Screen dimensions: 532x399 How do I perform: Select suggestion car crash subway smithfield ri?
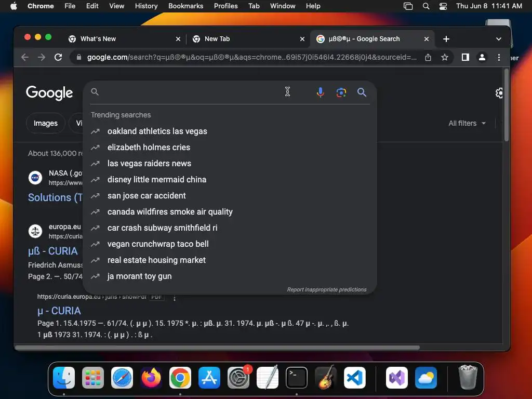pos(230,228)
